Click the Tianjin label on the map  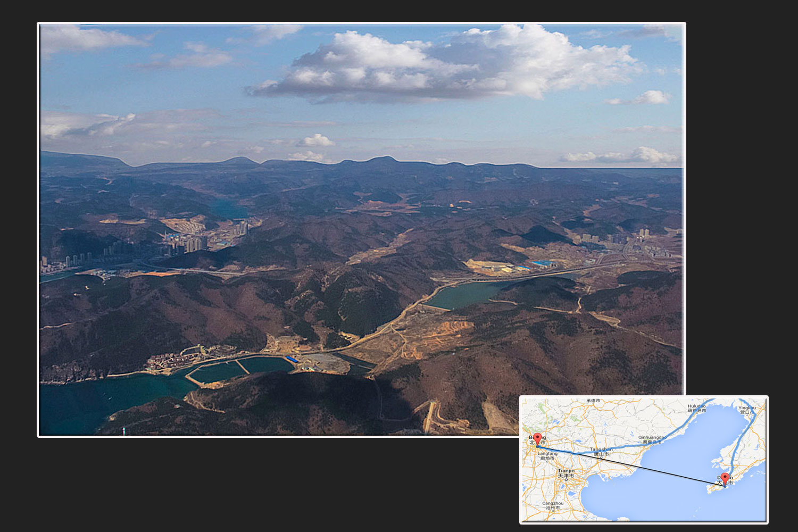pyautogui.click(x=566, y=473)
